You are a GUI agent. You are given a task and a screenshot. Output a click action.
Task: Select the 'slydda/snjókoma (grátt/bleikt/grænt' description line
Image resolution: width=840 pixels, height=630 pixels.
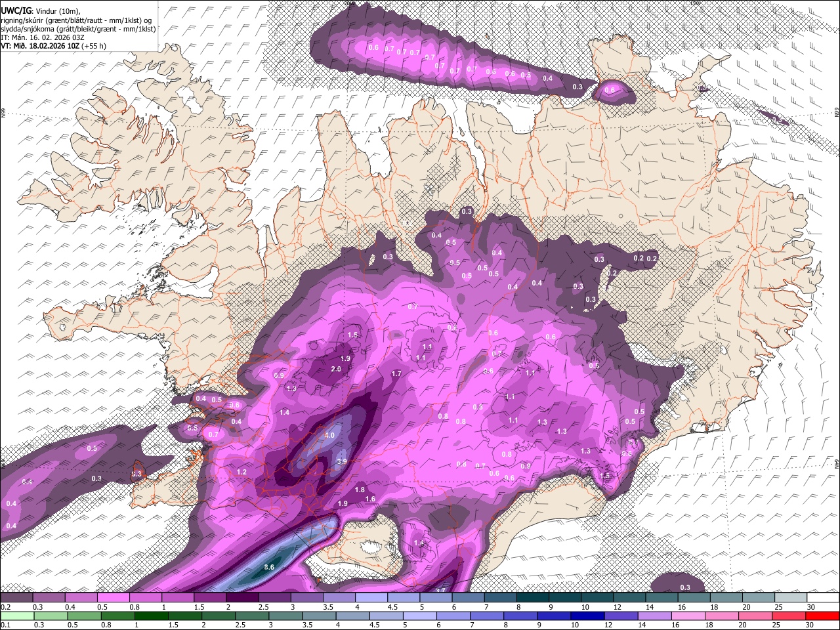point(78,29)
